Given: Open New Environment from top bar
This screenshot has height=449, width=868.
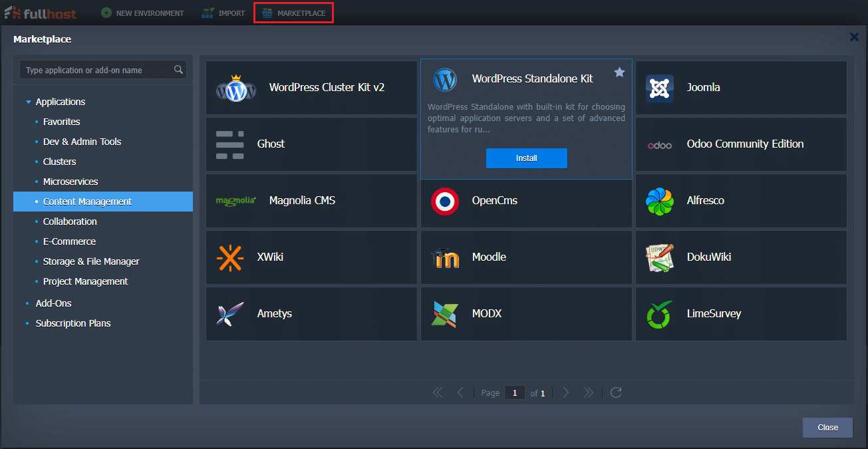Looking at the screenshot, I should 142,13.
